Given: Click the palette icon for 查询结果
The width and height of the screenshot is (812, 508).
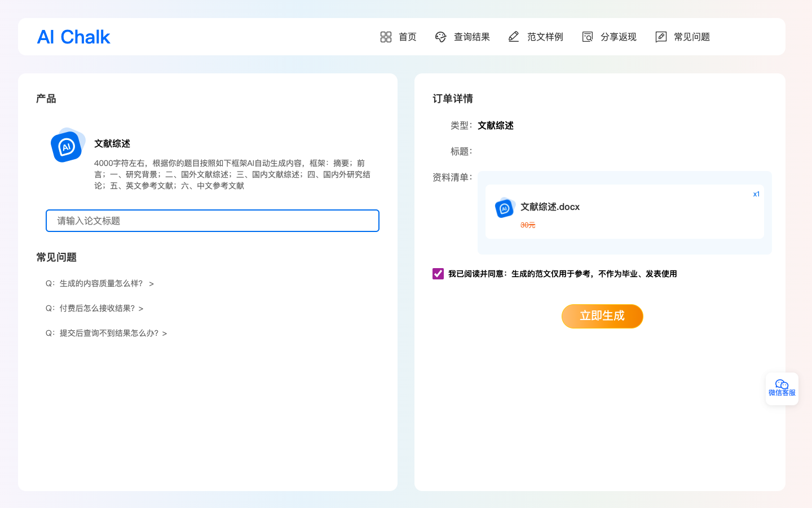Looking at the screenshot, I should coord(440,37).
